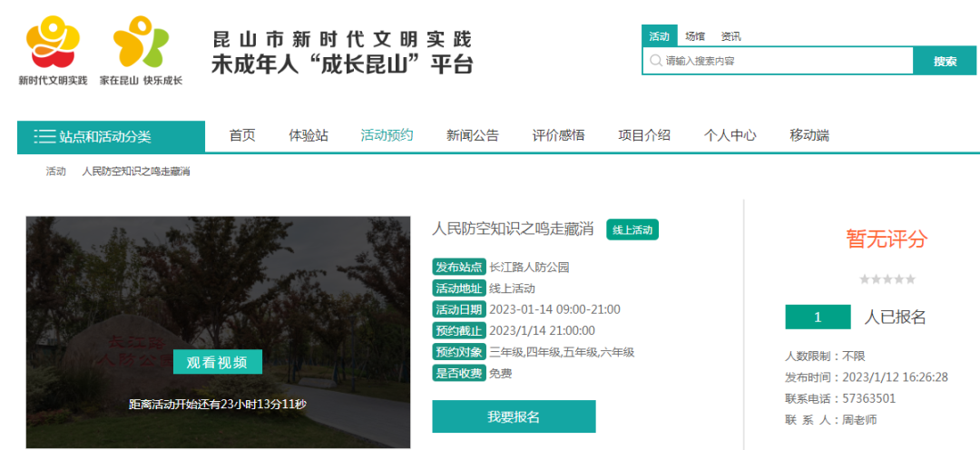Viewport: 980px width, 450px height.
Task: Open the 体验站 navigation item
Action: (309, 135)
